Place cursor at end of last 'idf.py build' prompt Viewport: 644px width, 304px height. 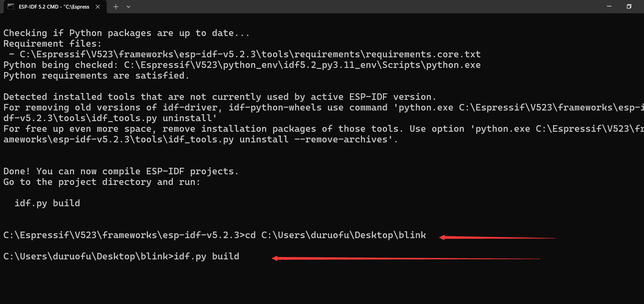click(x=239, y=256)
